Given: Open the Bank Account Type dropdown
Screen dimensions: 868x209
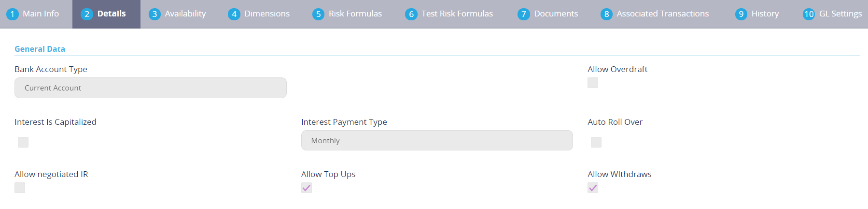Looking at the screenshot, I should point(150,88).
